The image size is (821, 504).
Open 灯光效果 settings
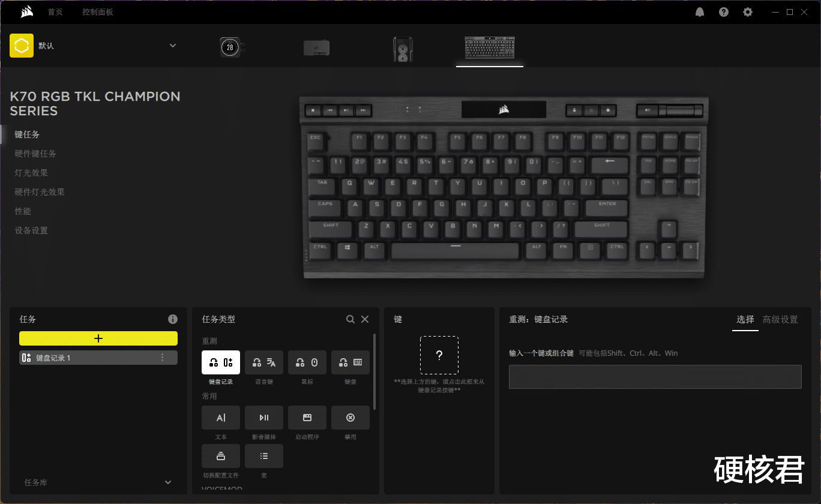pos(31,173)
